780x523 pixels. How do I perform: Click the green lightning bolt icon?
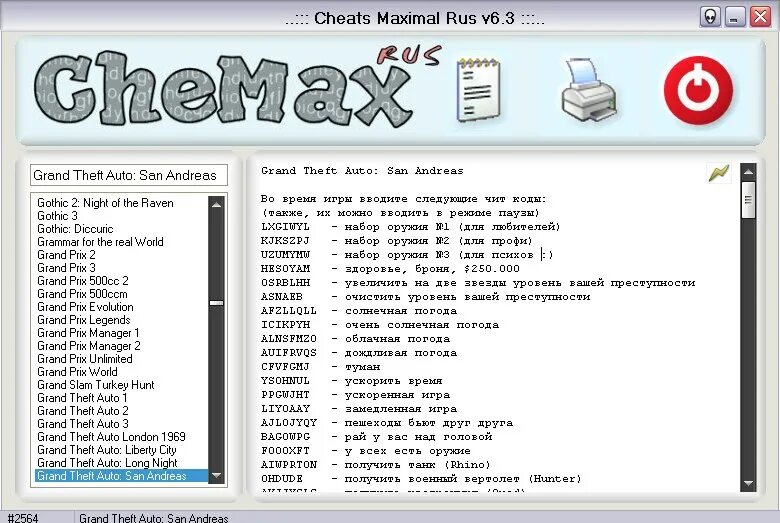[719, 173]
